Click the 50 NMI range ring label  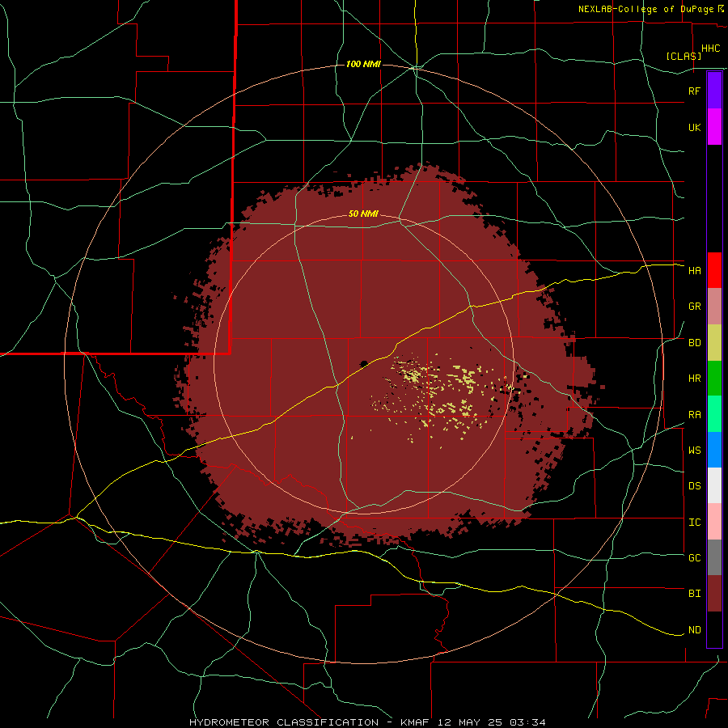click(363, 214)
